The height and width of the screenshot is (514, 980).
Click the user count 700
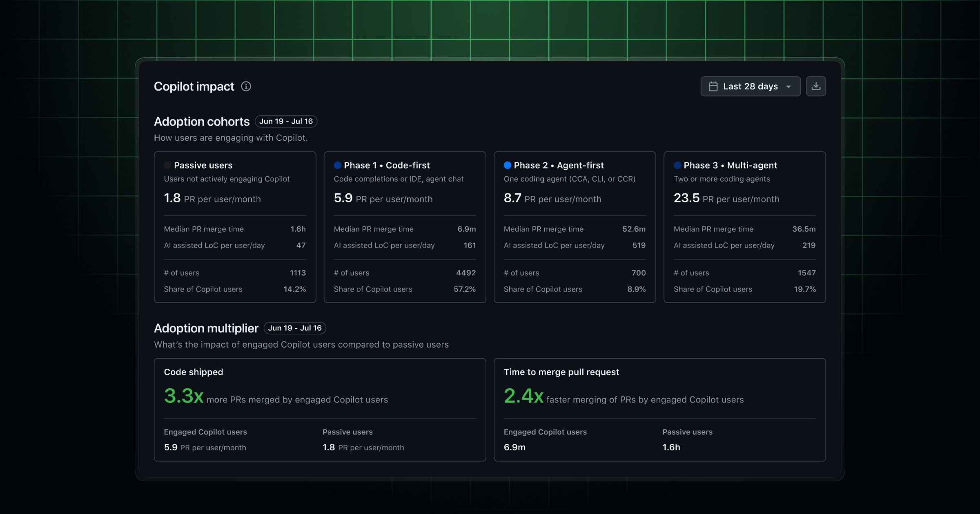coord(639,273)
